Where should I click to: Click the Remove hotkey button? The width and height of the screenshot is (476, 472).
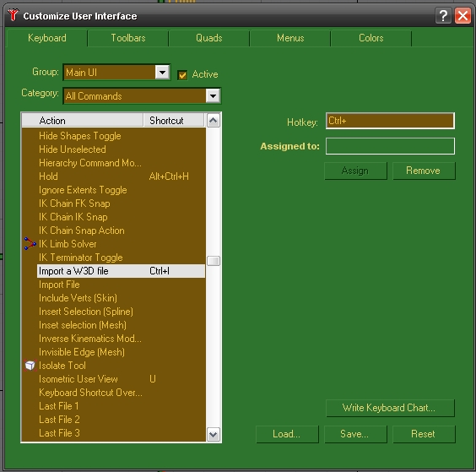pos(424,171)
